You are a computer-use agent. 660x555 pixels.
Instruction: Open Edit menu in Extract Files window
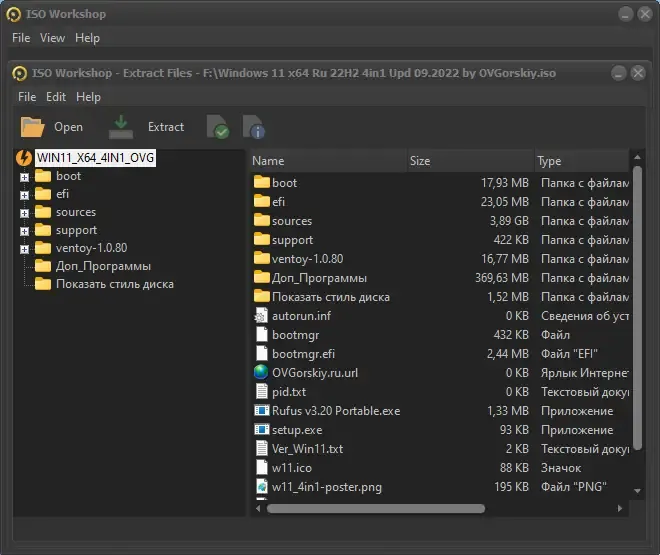coord(56,97)
